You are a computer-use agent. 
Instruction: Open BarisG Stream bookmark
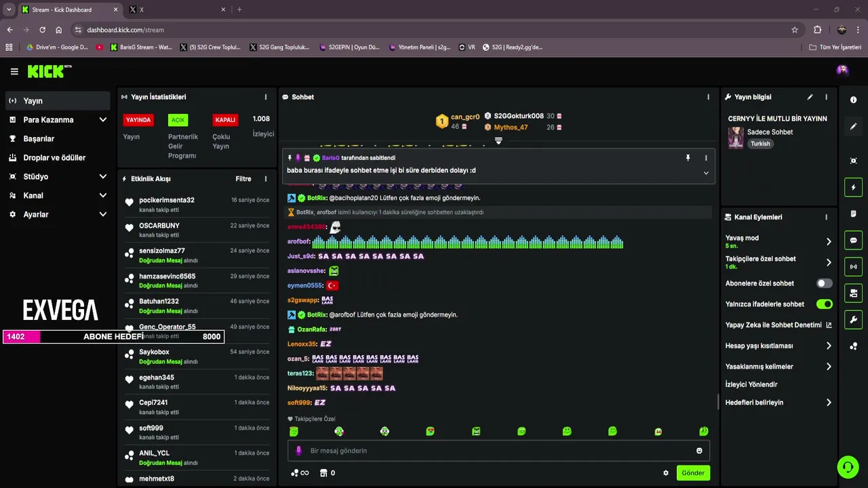click(x=140, y=47)
